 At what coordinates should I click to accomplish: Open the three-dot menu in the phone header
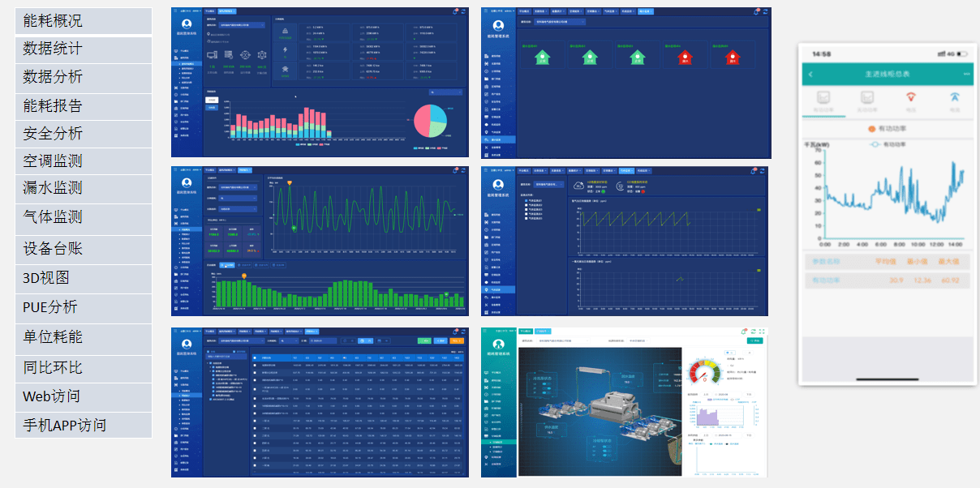click(x=967, y=75)
